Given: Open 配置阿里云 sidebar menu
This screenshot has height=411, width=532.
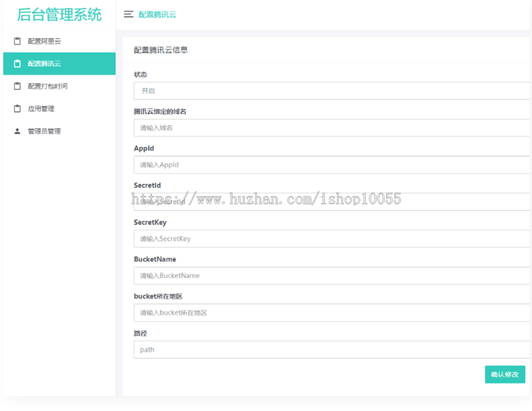Looking at the screenshot, I should [x=59, y=41].
